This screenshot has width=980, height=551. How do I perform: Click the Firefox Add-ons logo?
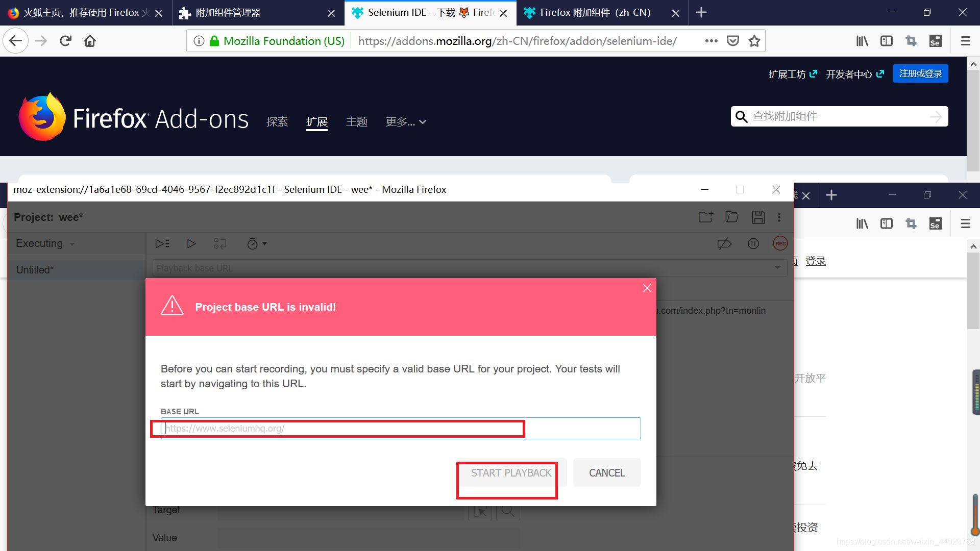pos(134,117)
